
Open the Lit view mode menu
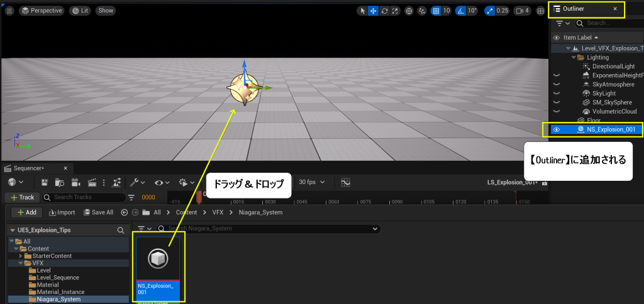(80, 11)
